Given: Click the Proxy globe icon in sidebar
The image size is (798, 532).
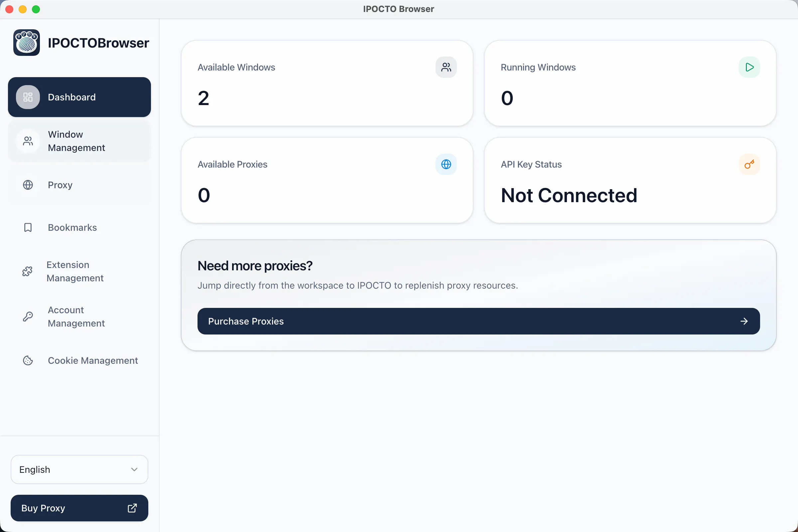Looking at the screenshot, I should (x=28, y=185).
